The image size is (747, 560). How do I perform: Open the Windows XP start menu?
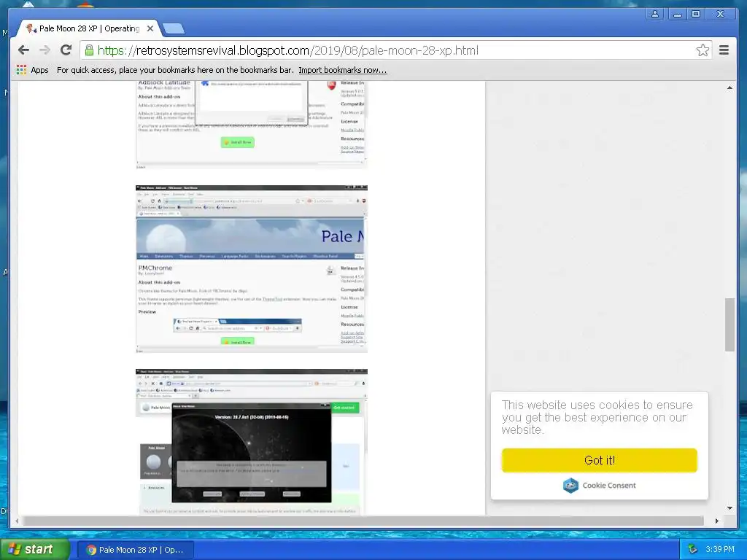pyautogui.click(x=34, y=550)
